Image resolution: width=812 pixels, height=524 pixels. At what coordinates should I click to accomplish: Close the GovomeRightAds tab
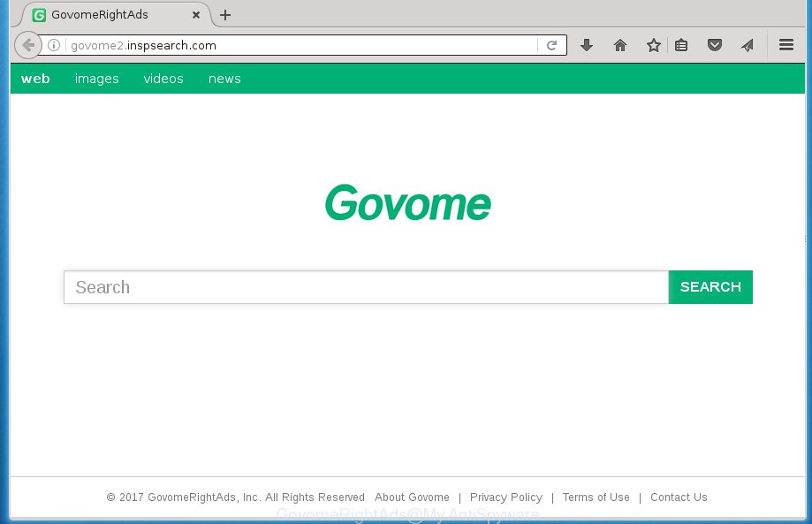(x=196, y=15)
